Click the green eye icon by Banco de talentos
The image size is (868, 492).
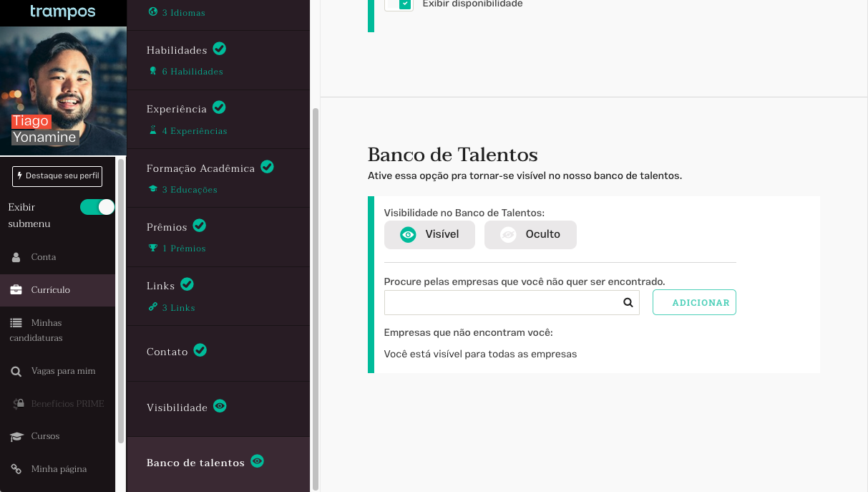click(258, 461)
